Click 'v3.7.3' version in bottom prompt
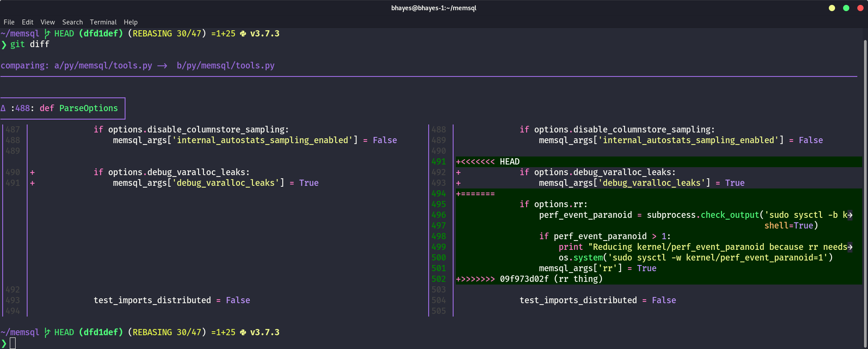 pyautogui.click(x=265, y=333)
